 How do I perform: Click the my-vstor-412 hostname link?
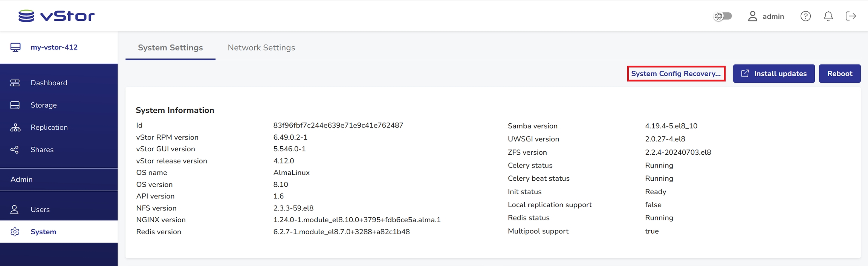[54, 47]
